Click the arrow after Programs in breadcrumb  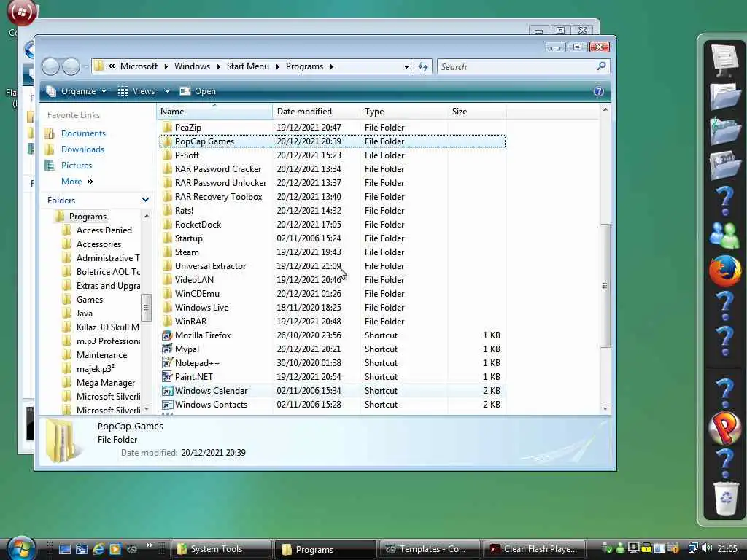click(332, 66)
